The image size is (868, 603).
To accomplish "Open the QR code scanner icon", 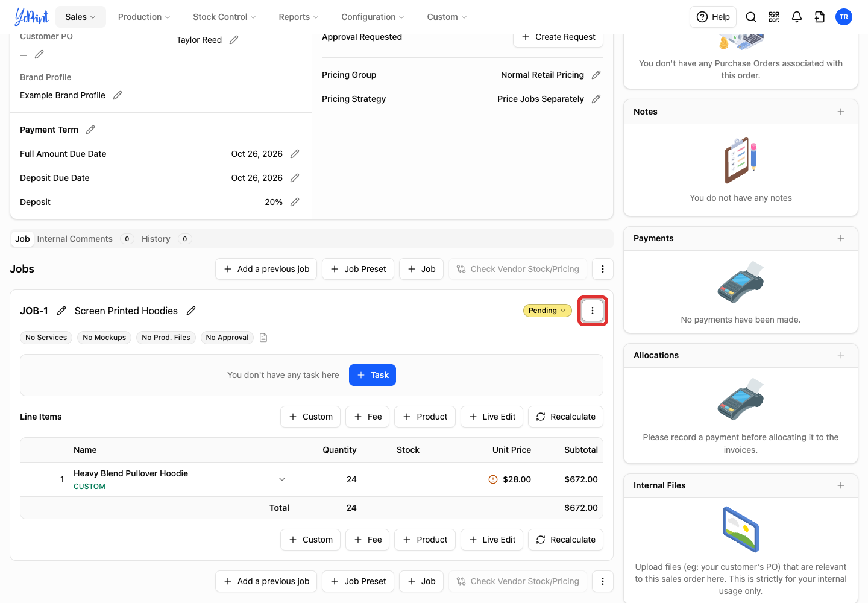I will tap(774, 17).
